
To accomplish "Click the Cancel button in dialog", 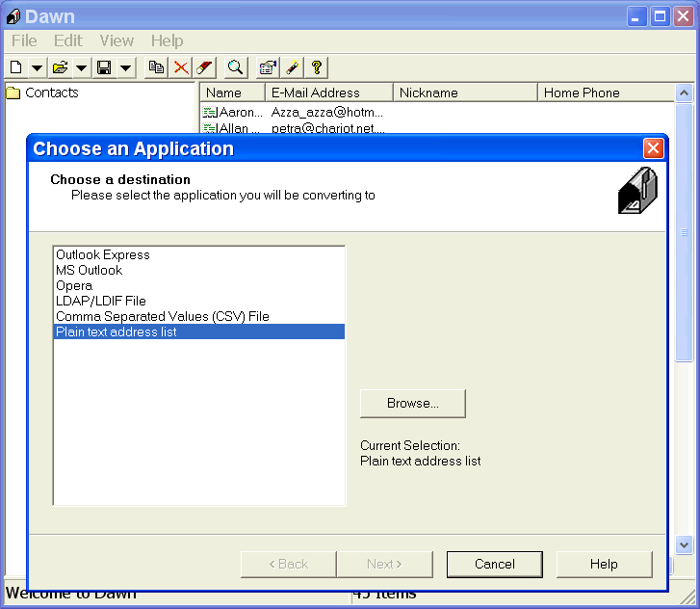I will 495,565.
